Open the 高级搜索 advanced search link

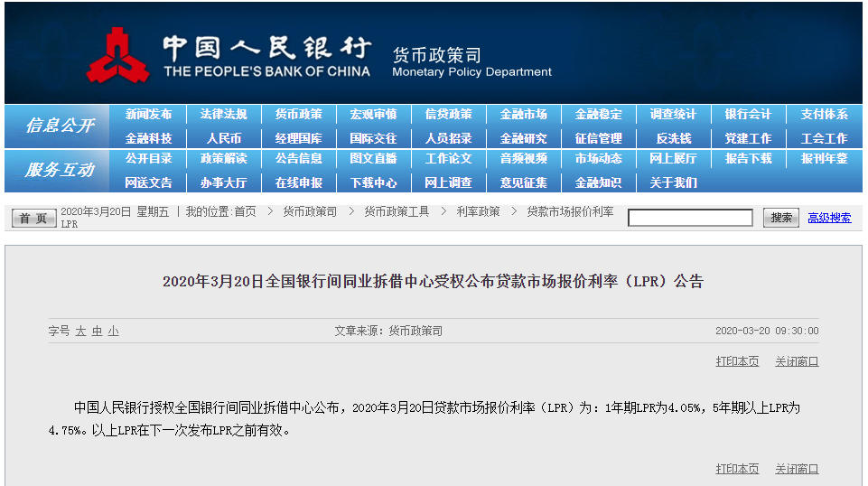(828, 218)
